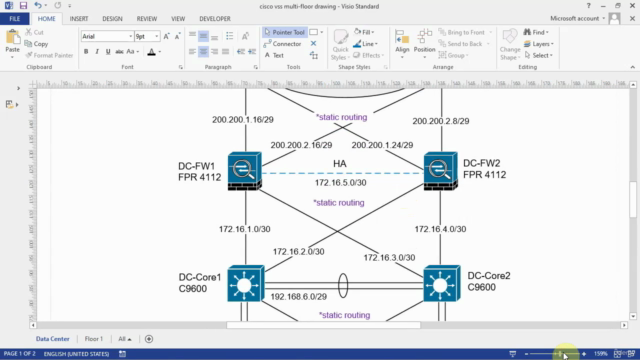Screen dimensions: 640x360
Task: Click Decrease Indent icon
Action: 241,51
